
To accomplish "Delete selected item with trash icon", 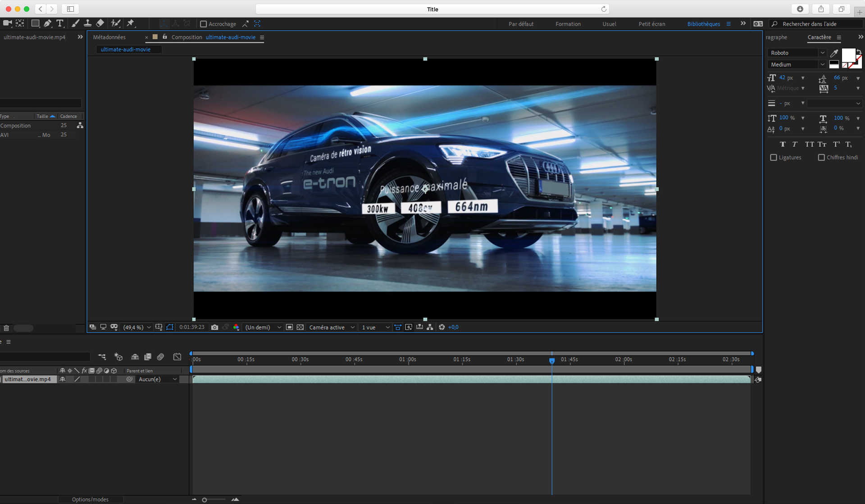I will [6, 328].
